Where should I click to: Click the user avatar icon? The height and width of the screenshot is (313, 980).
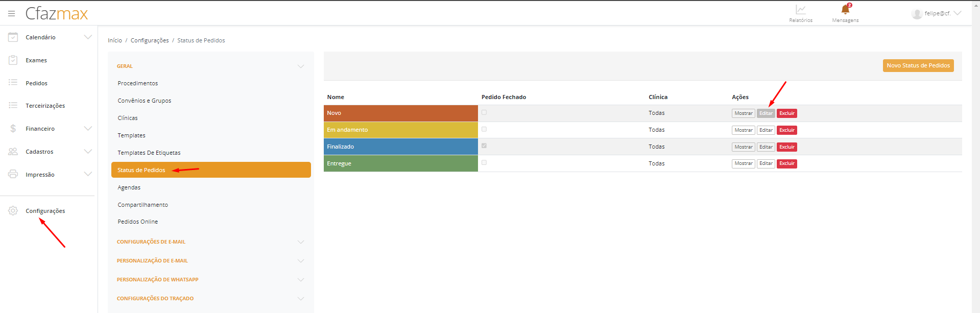click(917, 14)
